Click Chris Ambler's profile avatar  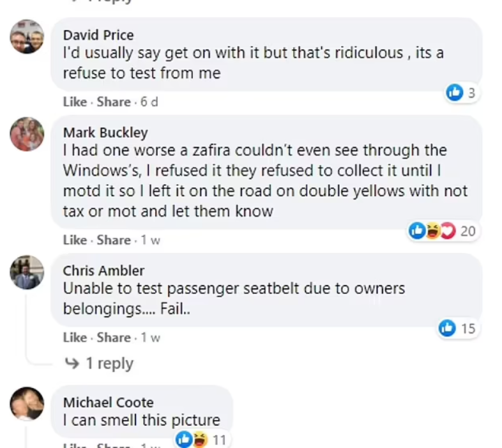[27, 272]
